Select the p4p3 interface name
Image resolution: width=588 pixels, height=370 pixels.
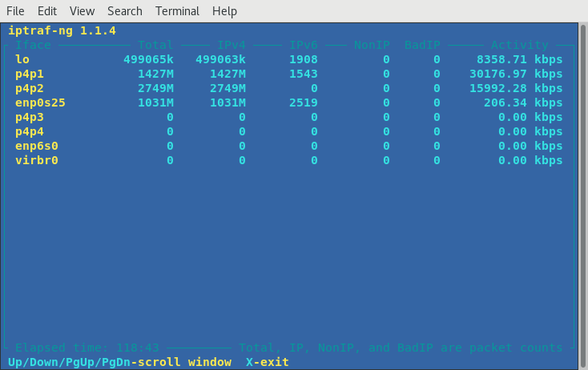[x=30, y=117]
